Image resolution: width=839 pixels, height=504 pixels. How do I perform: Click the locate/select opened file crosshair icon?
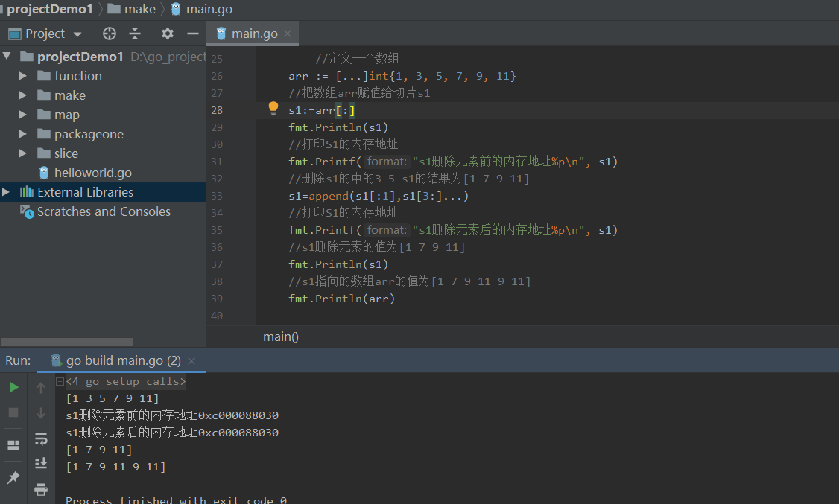pos(109,34)
